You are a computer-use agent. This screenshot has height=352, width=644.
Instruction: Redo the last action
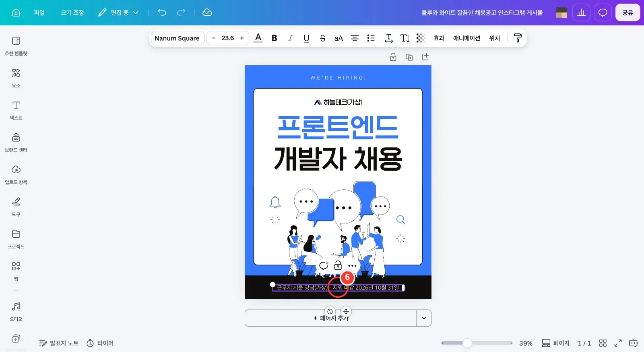(181, 12)
